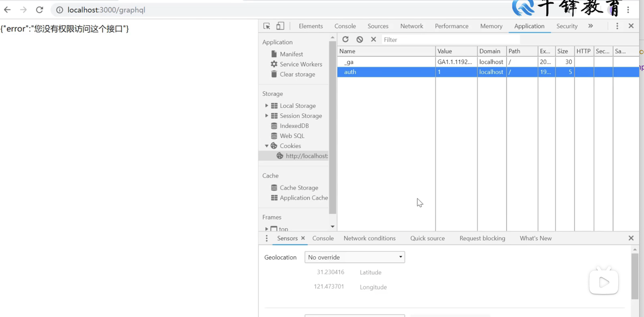Show more DevTools tabs via the chevron
Screen dimensions: 644x317
click(590, 26)
